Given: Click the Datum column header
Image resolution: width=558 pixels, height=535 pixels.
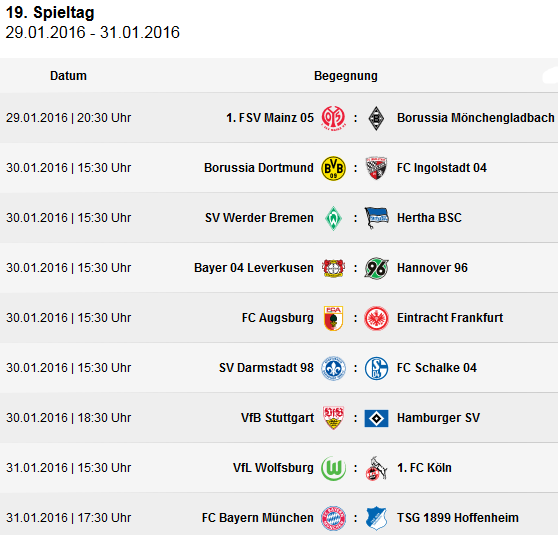Looking at the screenshot, I should (x=68, y=76).
